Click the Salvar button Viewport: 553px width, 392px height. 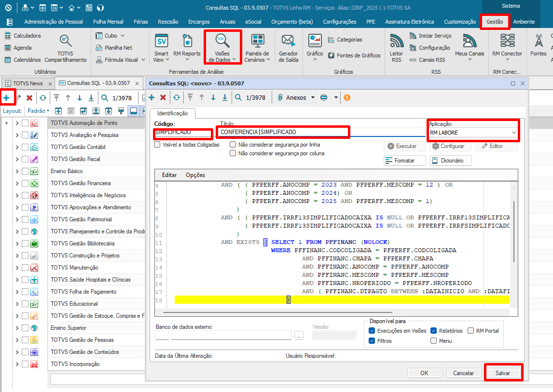502,373
